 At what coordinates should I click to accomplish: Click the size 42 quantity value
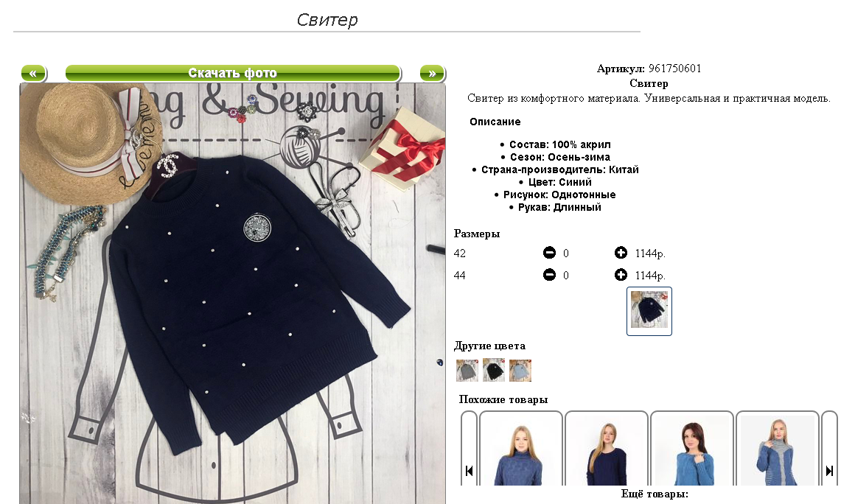coord(566,253)
